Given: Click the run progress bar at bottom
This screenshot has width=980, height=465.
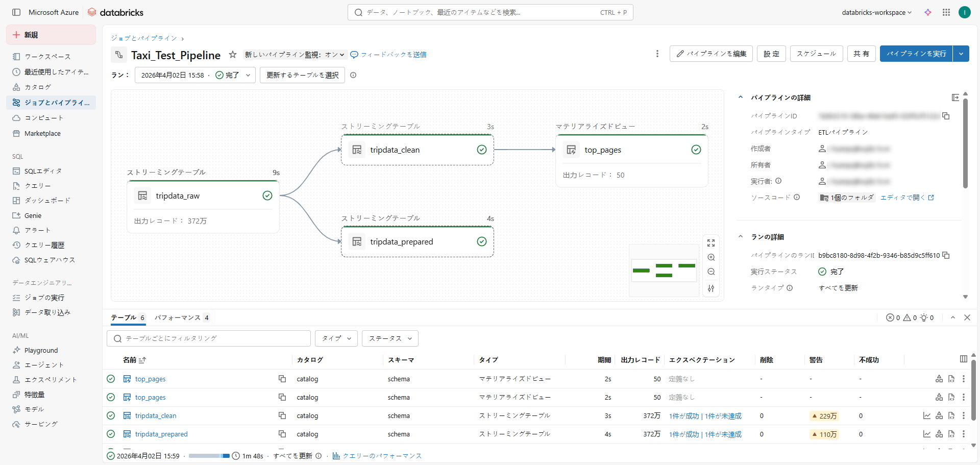Looking at the screenshot, I should click(x=209, y=456).
